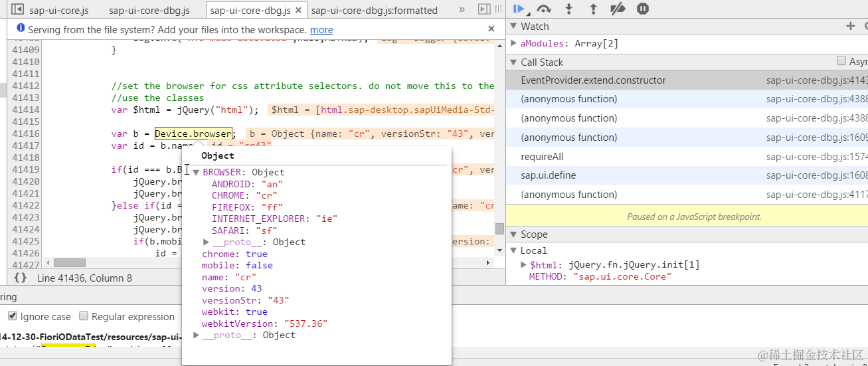The width and height of the screenshot is (868, 366).
Task: Dismiss the workspace info banner
Action: point(491,29)
